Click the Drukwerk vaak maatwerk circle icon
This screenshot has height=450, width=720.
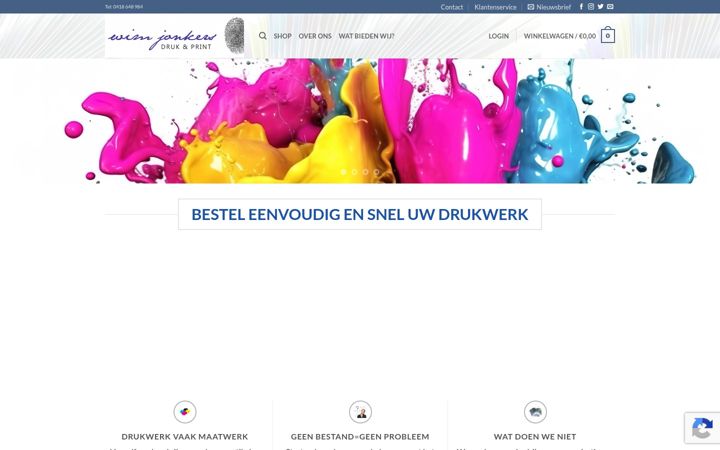coord(185,412)
